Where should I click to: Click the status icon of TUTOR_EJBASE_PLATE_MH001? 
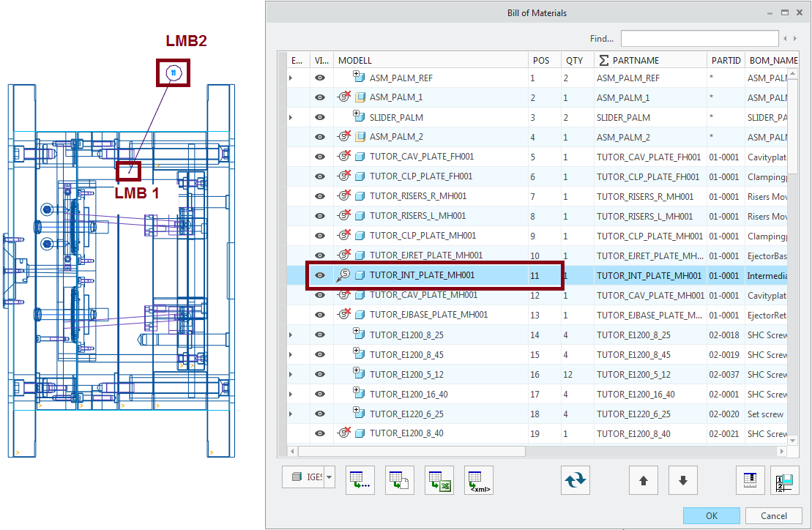coord(344,314)
